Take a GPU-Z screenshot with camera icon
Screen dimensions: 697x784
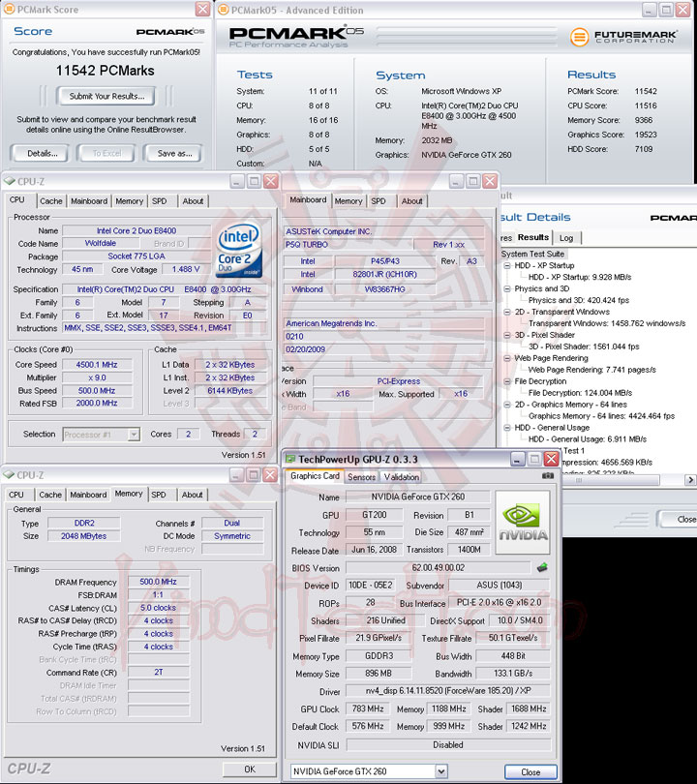(548, 475)
